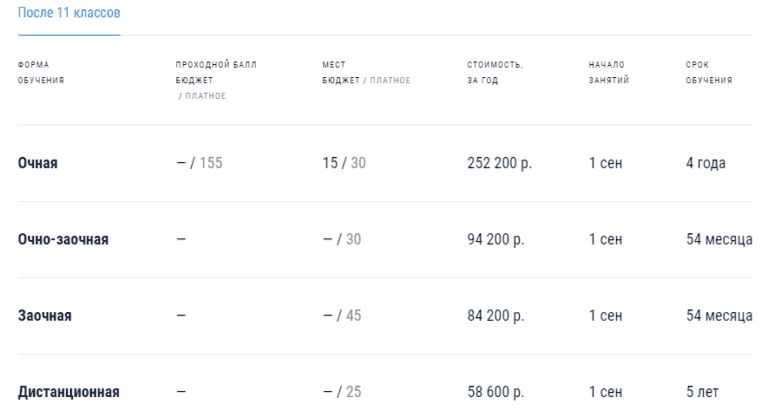This screenshot has width=768, height=417.
Task: Select the Дистанционная study form row
Action: point(69,392)
